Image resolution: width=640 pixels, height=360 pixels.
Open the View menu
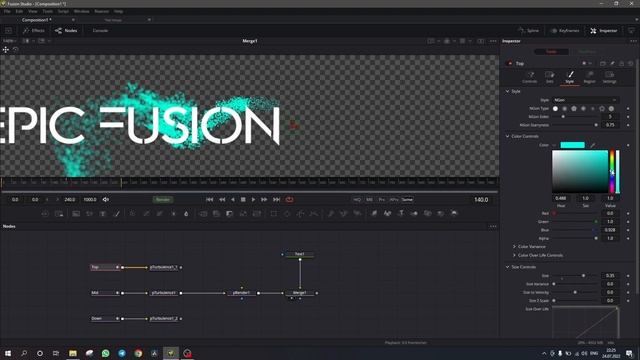pos(33,11)
